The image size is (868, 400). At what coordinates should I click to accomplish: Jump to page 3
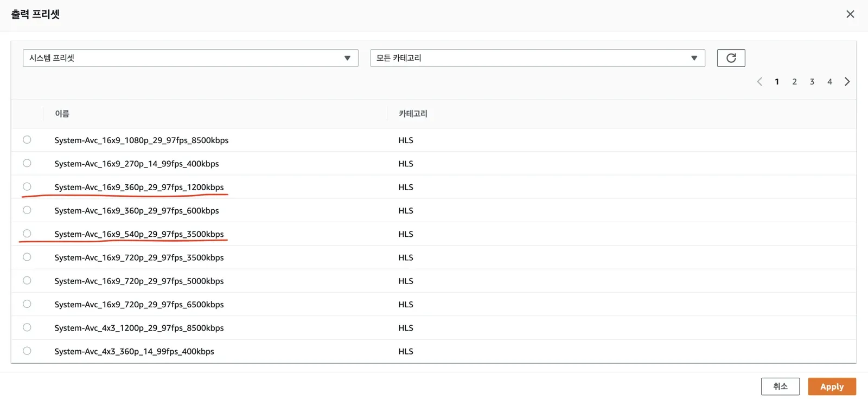point(812,81)
